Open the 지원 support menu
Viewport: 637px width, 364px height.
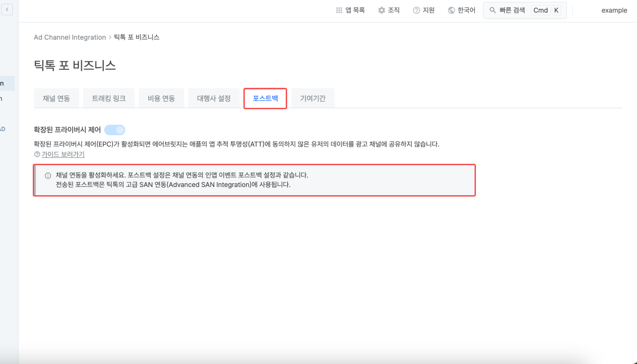click(x=424, y=10)
